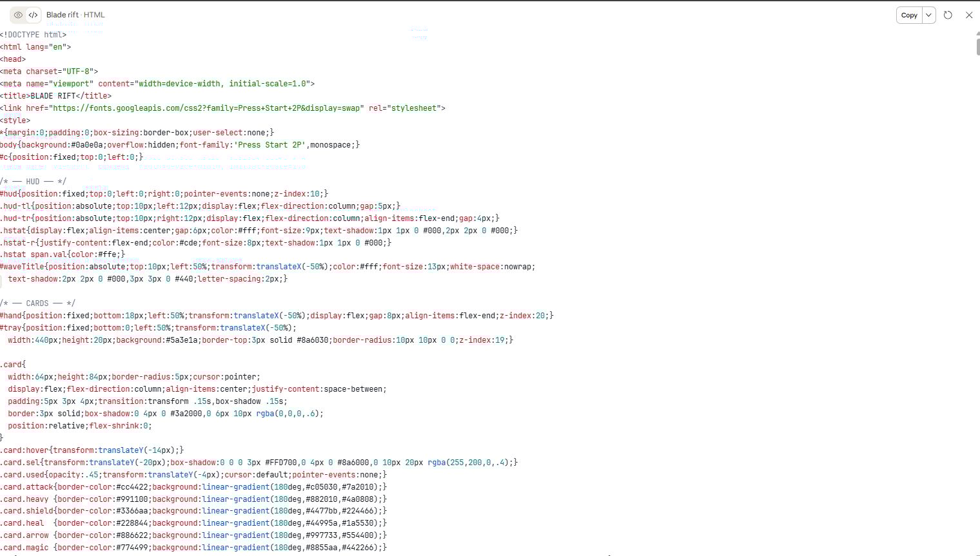Click the CARDS section comment
Screen dimensions: 980x556
[x=37, y=303]
